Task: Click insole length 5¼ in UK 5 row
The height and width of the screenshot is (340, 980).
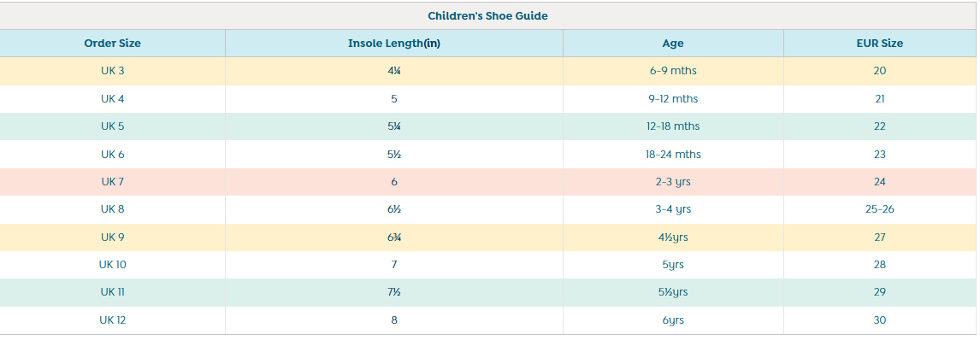Action: 393,126
